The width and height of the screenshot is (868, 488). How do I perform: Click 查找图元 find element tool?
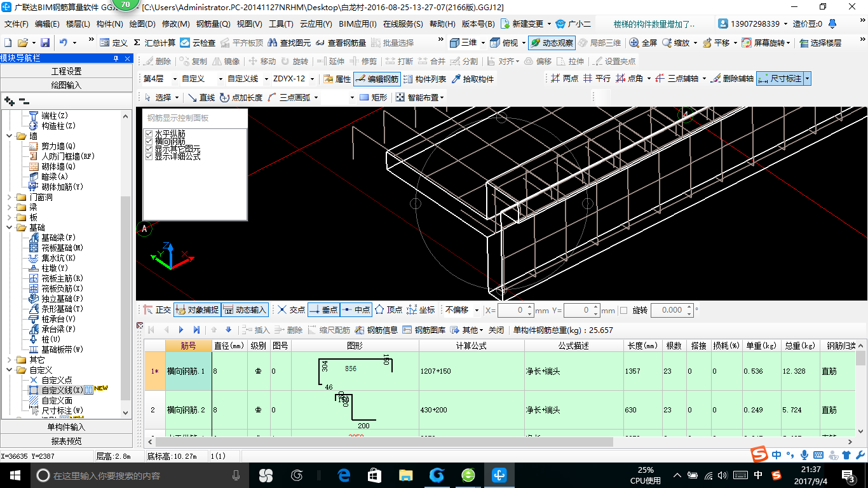(290, 43)
